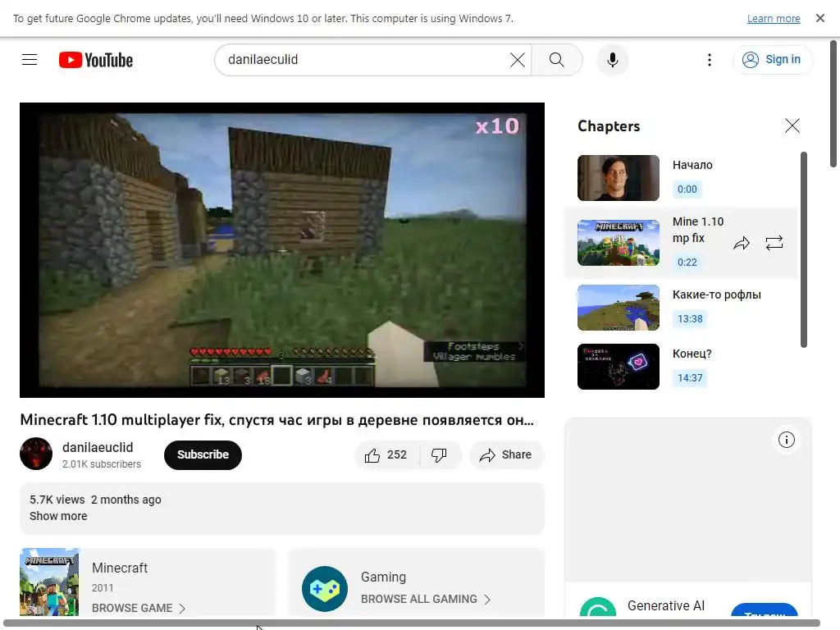Image resolution: width=840 pixels, height=630 pixels.
Task: Sign in to YouTube
Action: tap(772, 59)
